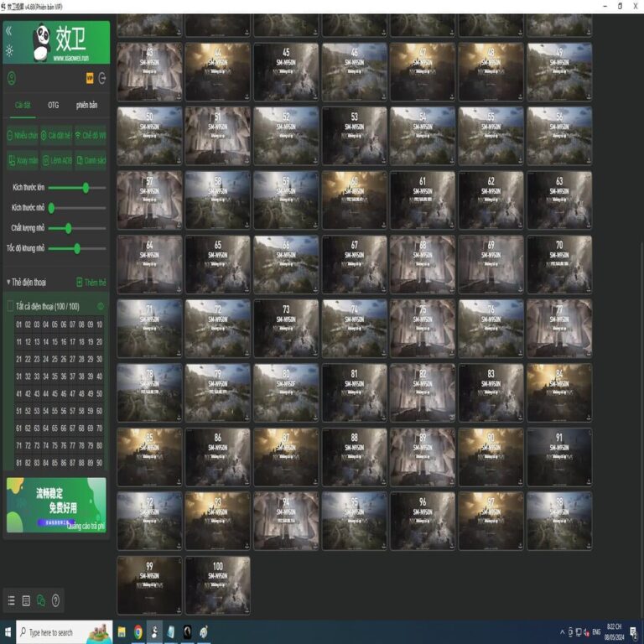The width and height of the screenshot is (644, 644).
Task: Collapse the 'Thẻ điện thoại' section
Action: click(x=8, y=282)
